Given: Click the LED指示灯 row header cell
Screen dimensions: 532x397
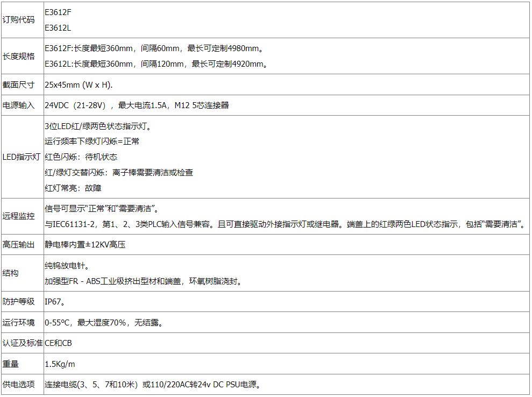Looking at the screenshot, I should [22, 157].
